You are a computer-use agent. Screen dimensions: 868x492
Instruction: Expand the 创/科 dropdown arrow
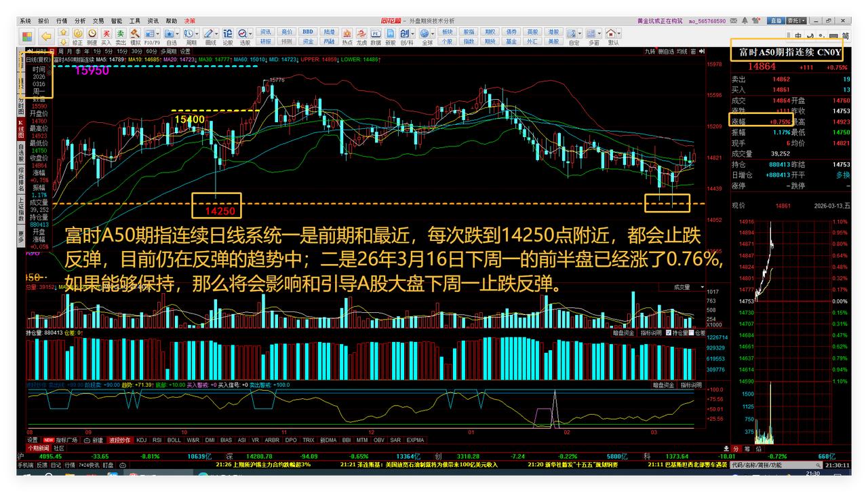click(x=414, y=33)
